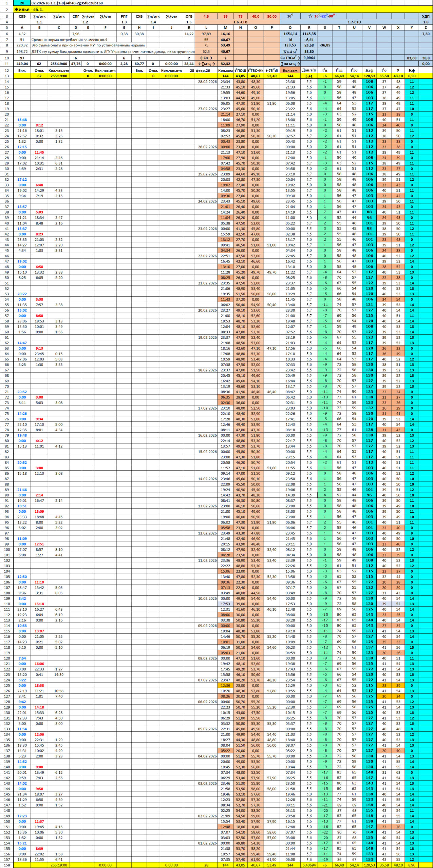433x868 pixels.
Task: Select the cyan cell containing 28 in row 1
Action: (x=22, y=3)
